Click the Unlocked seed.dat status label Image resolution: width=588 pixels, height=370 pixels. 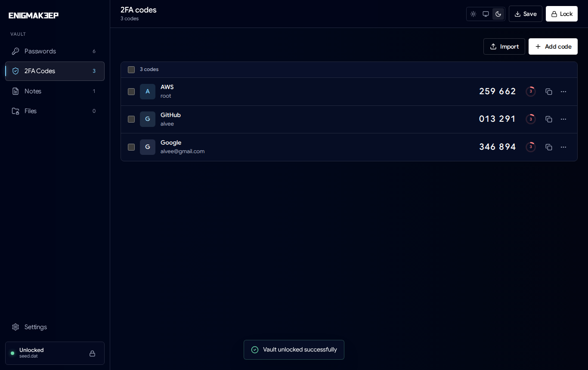coord(31,353)
